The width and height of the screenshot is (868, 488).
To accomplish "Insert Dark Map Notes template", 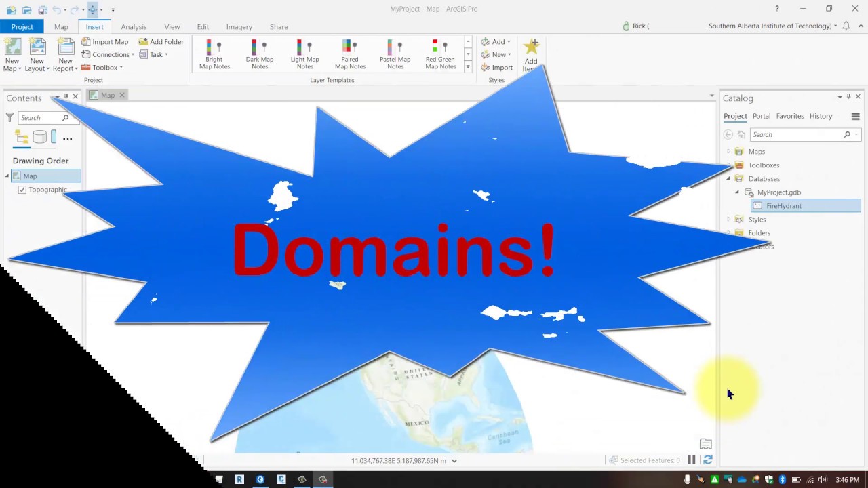I will click(260, 54).
